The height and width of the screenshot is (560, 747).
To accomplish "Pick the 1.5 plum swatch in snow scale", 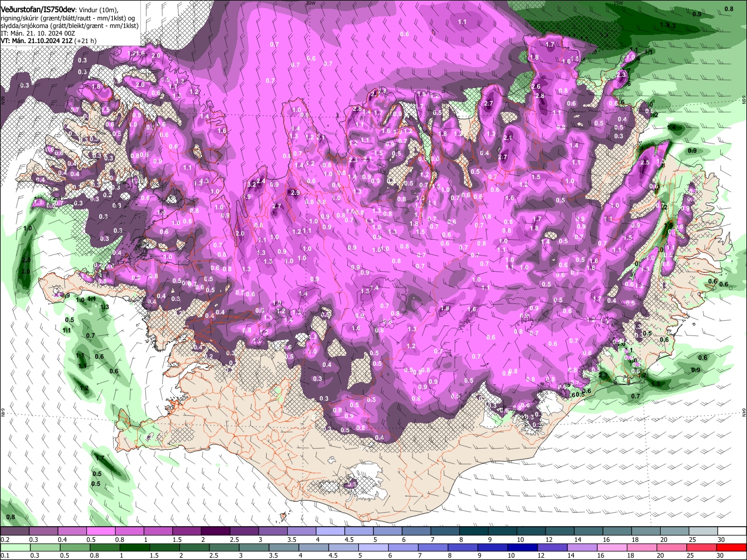I will click(x=187, y=531).
